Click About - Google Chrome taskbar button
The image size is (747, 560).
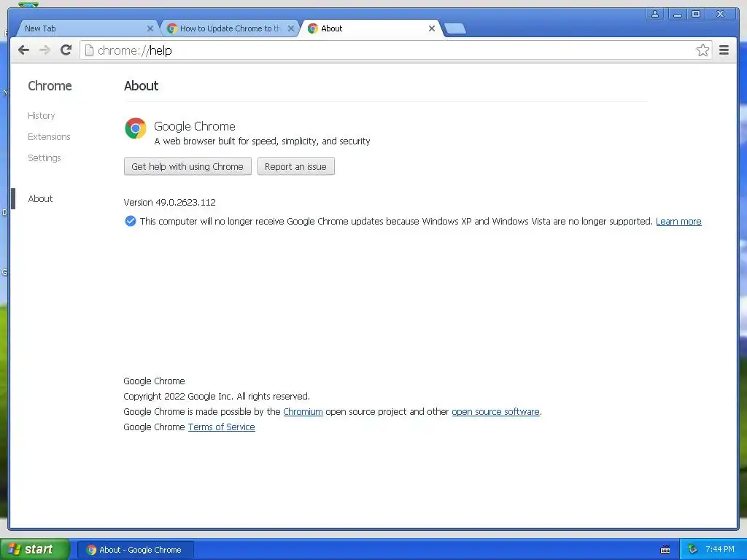click(135, 550)
